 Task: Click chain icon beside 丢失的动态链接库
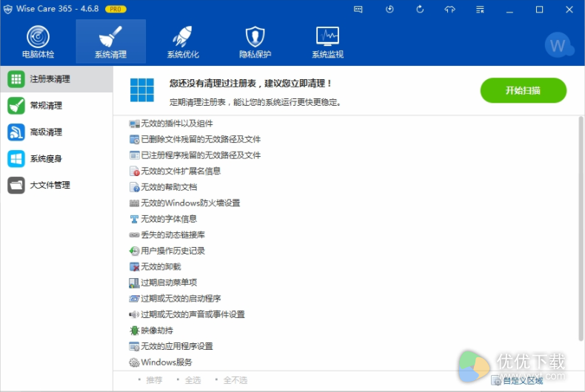pos(134,235)
